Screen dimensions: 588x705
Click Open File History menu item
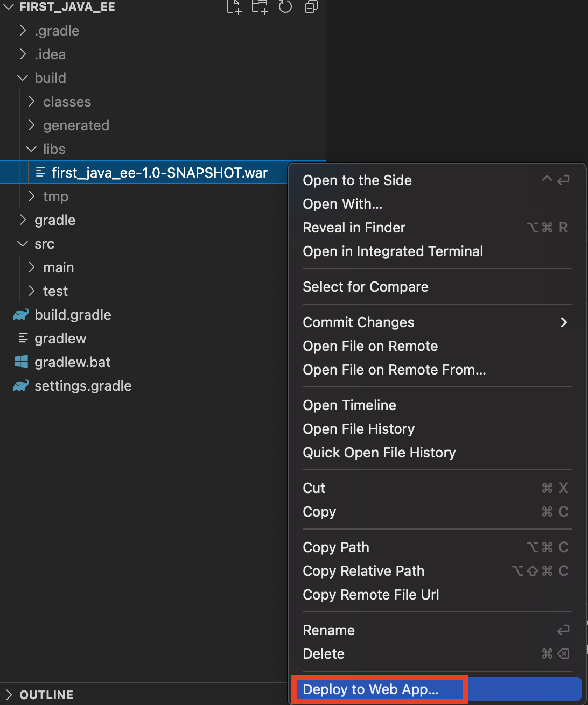click(x=359, y=429)
